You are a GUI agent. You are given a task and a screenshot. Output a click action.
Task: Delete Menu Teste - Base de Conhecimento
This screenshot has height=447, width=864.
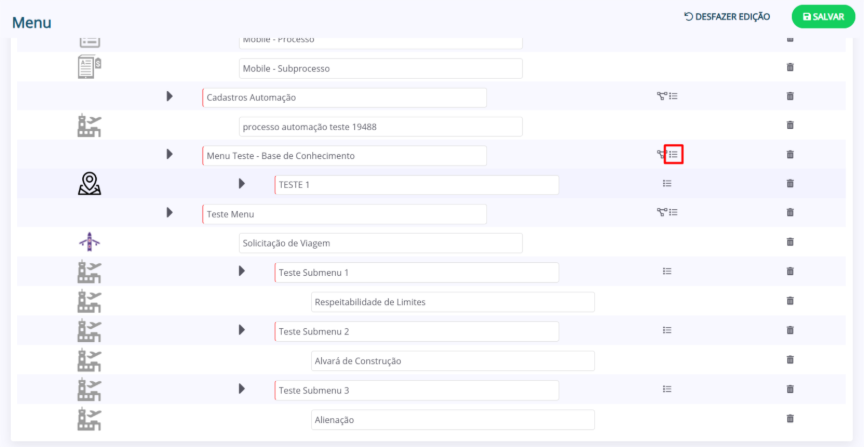[x=790, y=154]
